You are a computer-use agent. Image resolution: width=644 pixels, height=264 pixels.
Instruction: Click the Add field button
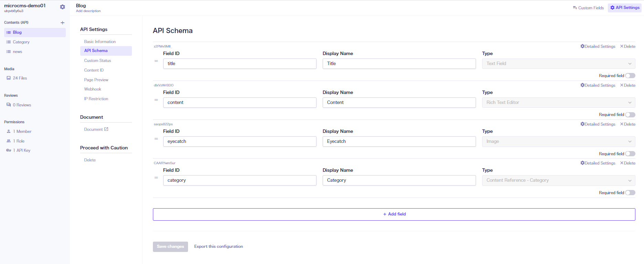point(394,214)
